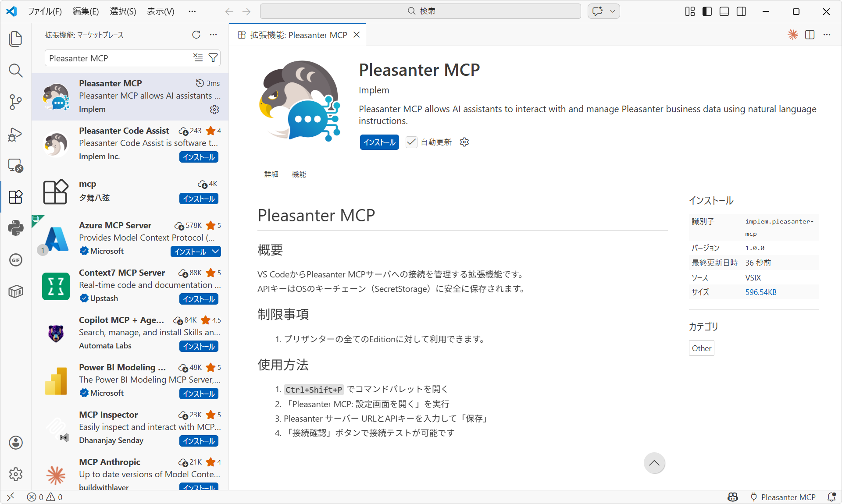842x504 pixels.
Task: Open the 表示(V) menu
Action: coord(161,11)
